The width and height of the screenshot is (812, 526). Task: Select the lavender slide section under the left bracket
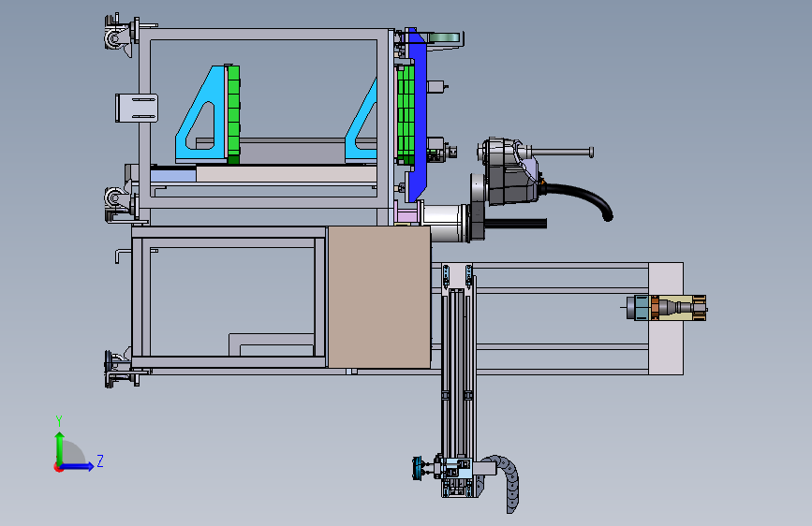[173, 174]
